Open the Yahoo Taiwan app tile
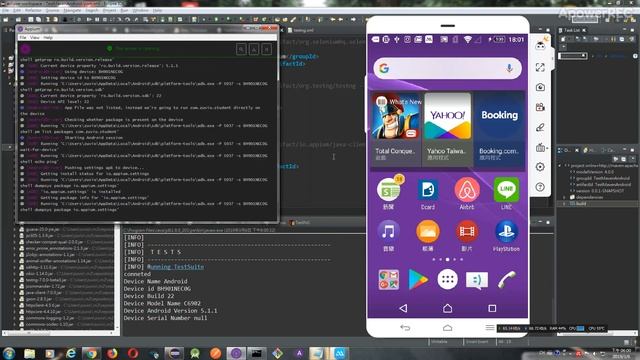Image resolution: width=640 pixels, height=360 pixels. point(447,129)
